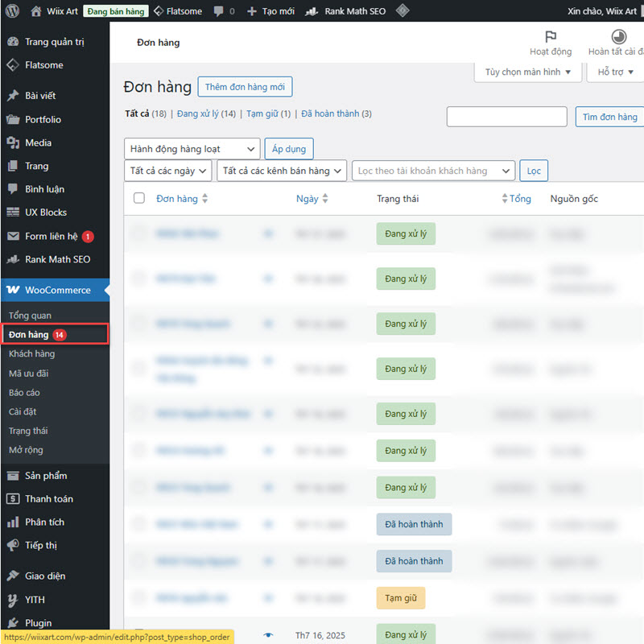Sort by Tổng column
The height and width of the screenshot is (644, 644).
point(516,199)
